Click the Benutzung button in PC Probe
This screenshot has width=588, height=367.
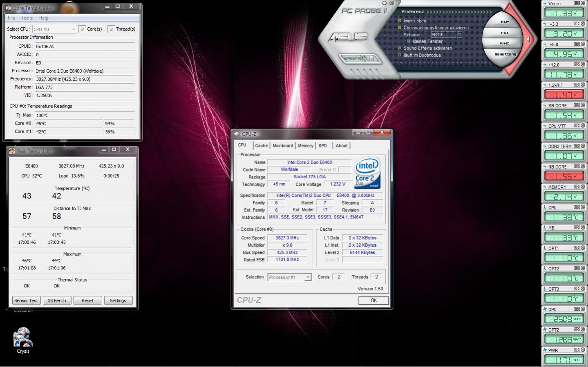tap(505, 54)
